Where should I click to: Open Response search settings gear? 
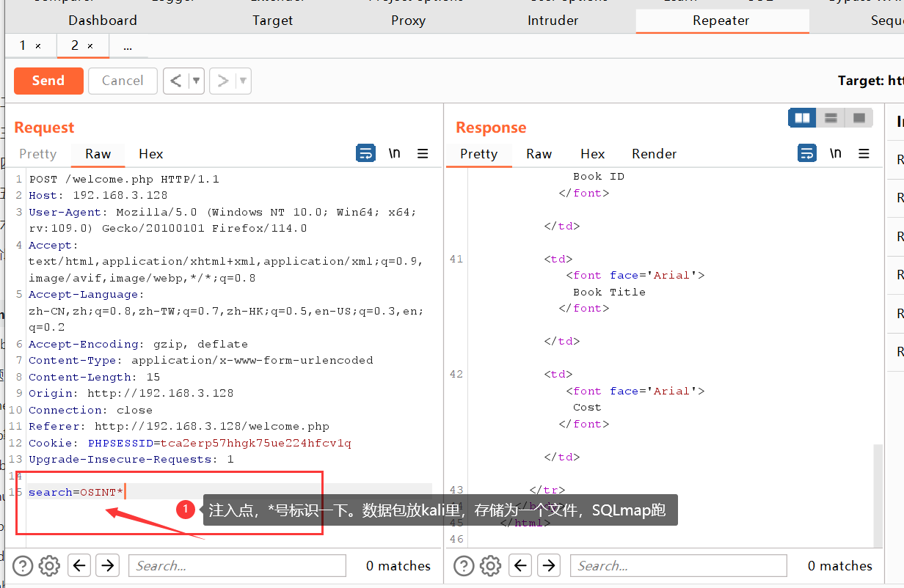pos(490,565)
